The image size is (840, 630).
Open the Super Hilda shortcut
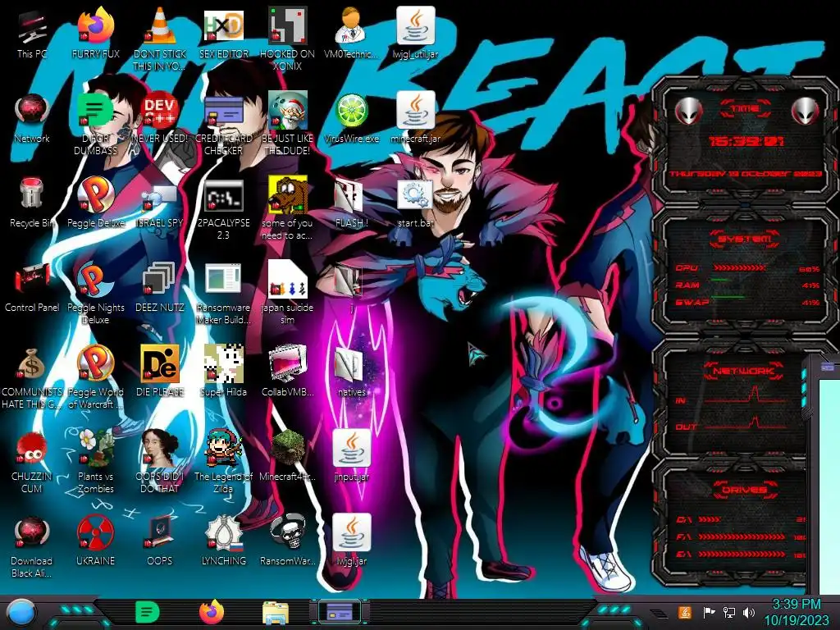tap(223, 364)
